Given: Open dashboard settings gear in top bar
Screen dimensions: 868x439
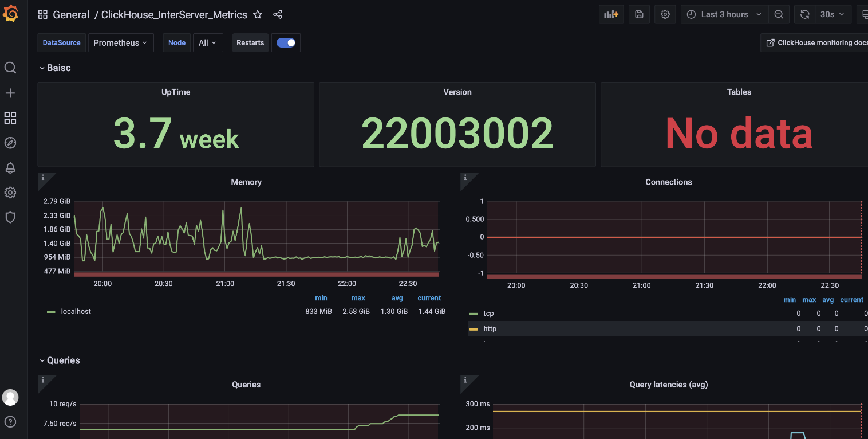Looking at the screenshot, I should click(665, 14).
